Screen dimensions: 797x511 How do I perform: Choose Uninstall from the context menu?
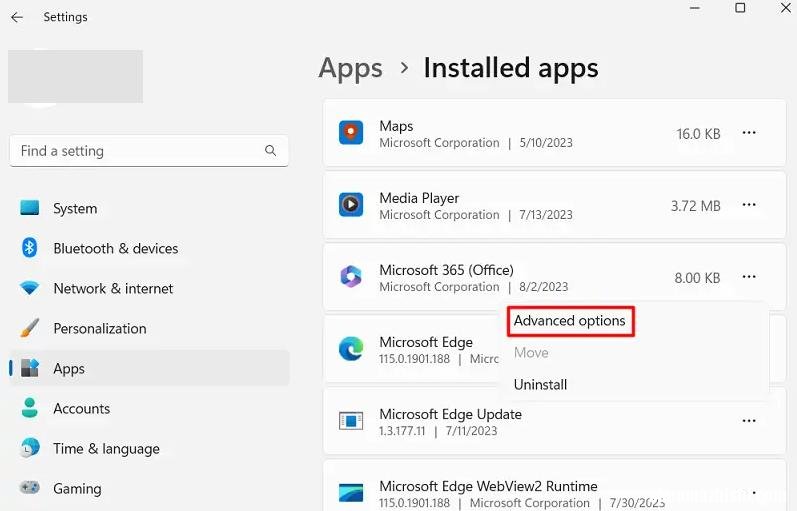(x=540, y=385)
